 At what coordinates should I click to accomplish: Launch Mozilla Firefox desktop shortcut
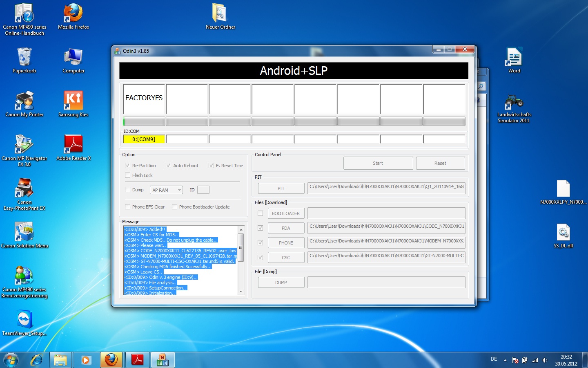point(73,16)
